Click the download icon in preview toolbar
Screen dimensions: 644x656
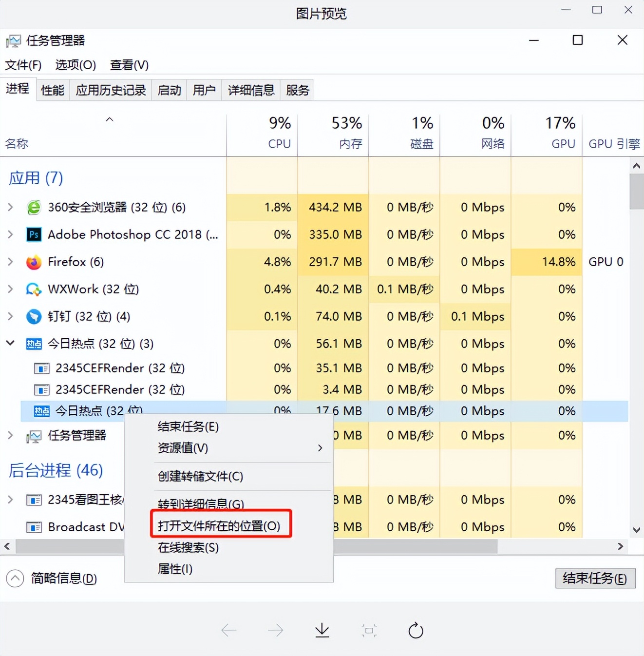tap(322, 630)
